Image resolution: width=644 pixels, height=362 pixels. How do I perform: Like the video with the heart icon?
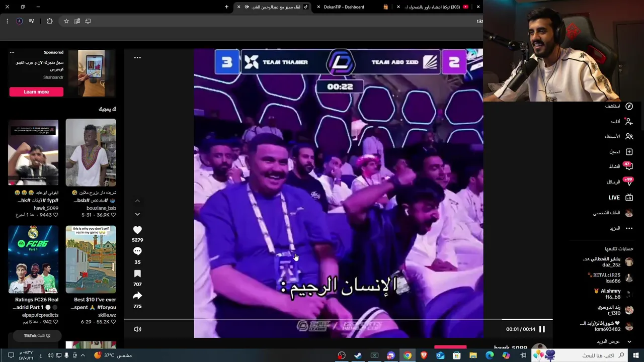(137, 230)
